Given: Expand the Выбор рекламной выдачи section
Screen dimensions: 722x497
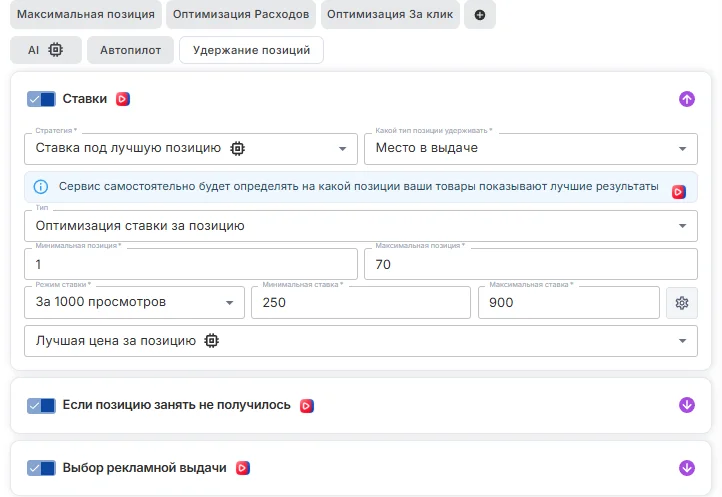Looking at the screenshot, I should coord(686,467).
